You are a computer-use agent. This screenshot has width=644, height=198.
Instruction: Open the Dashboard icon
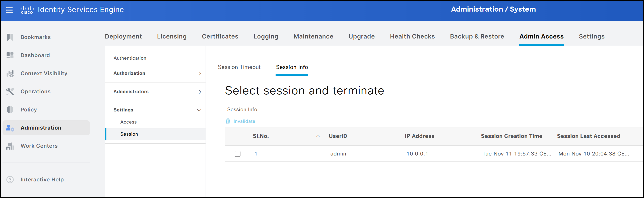click(x=10, y=55)
